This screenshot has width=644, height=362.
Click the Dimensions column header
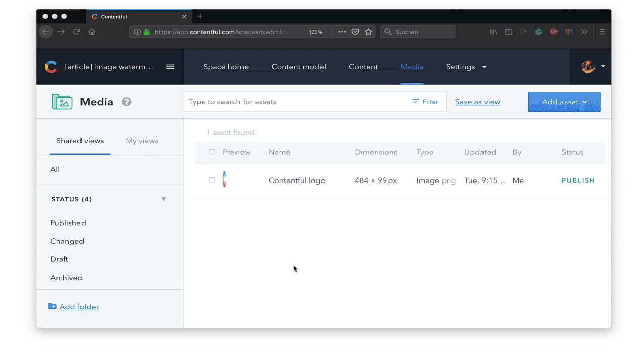(x=376, y=152)
